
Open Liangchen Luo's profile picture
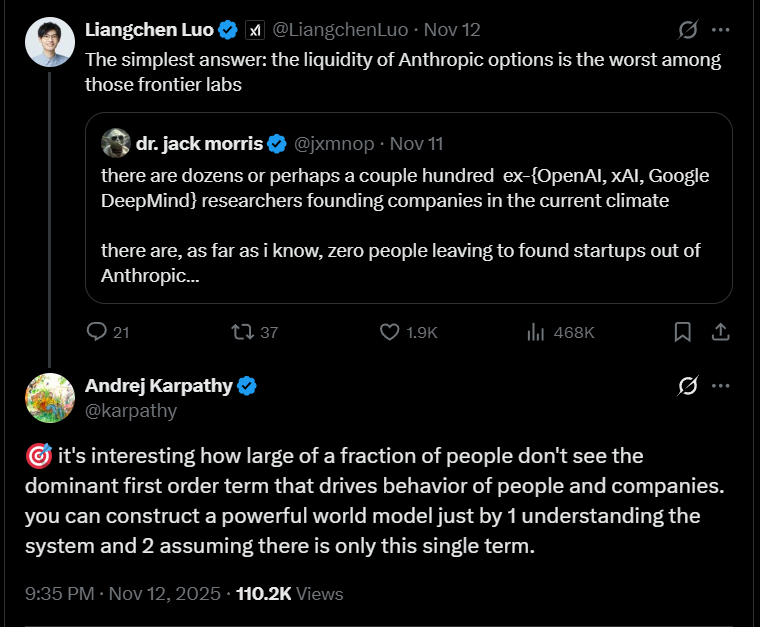[50, 42]
